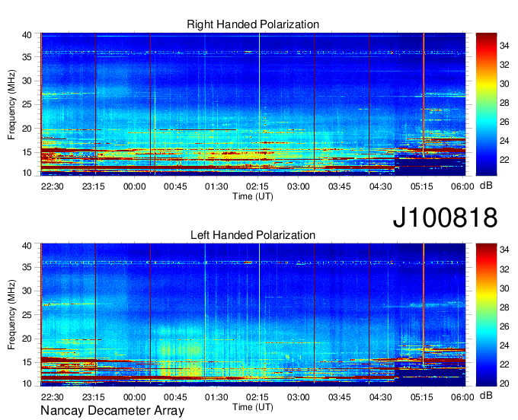518x420 pixels.
Task: Click 'Time (UT)' label under Left Handed plot
Action: (x=253, y=407)
